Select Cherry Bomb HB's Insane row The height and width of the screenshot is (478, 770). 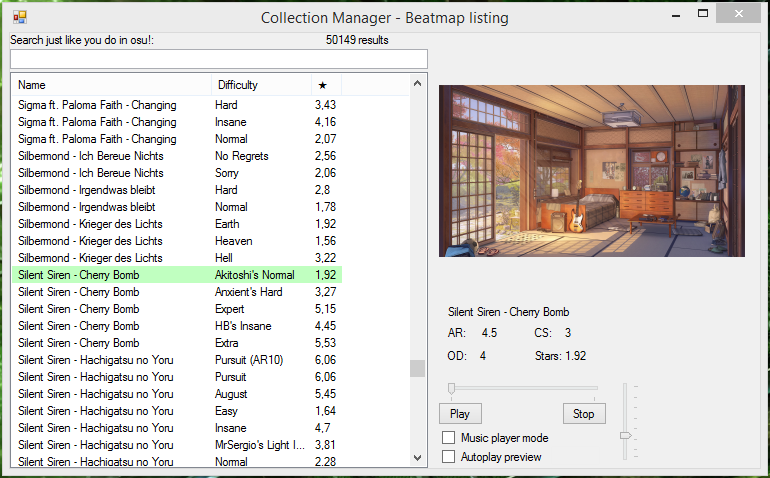(177, 326)
